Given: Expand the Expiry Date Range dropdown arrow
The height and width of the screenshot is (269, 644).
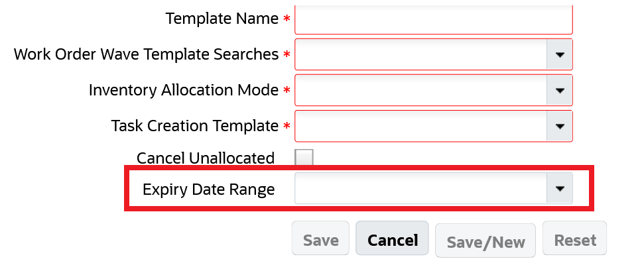Looking at the screenshot, I should pos(559,189).
